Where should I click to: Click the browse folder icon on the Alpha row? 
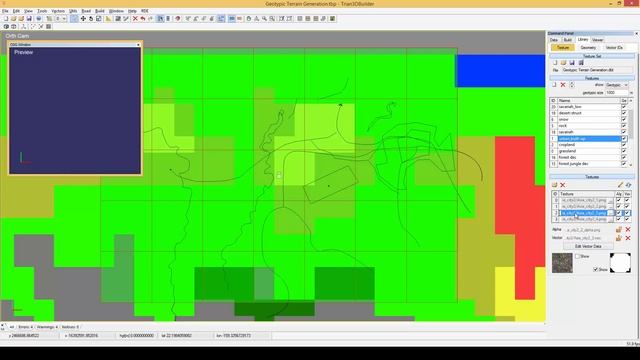pyautogui.click(x=619, y=230)
